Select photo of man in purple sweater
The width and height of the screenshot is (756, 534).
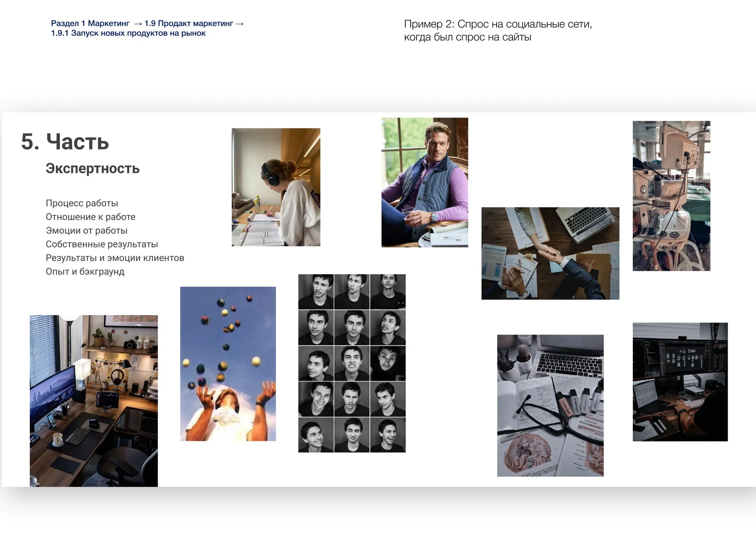(424, 182)
